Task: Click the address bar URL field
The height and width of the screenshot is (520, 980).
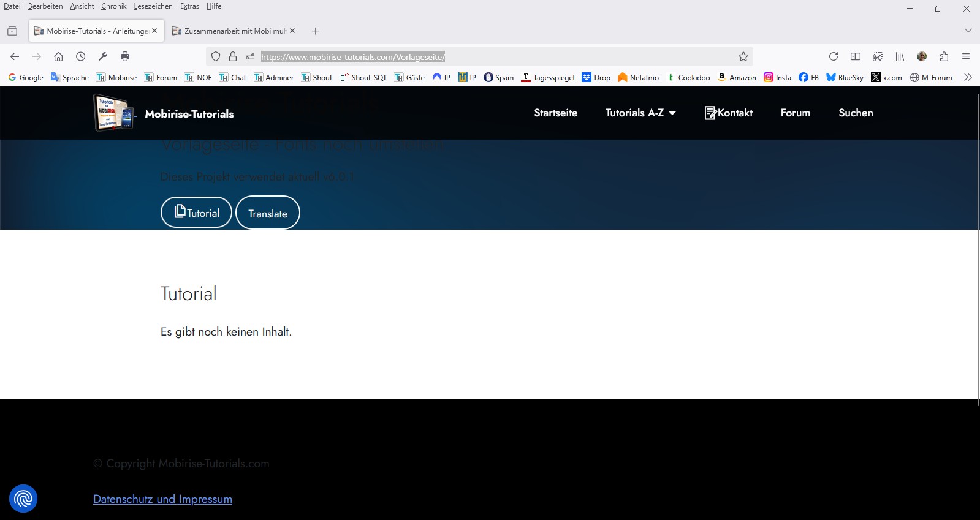Action: pyautogui.click(x=479, y=56)
